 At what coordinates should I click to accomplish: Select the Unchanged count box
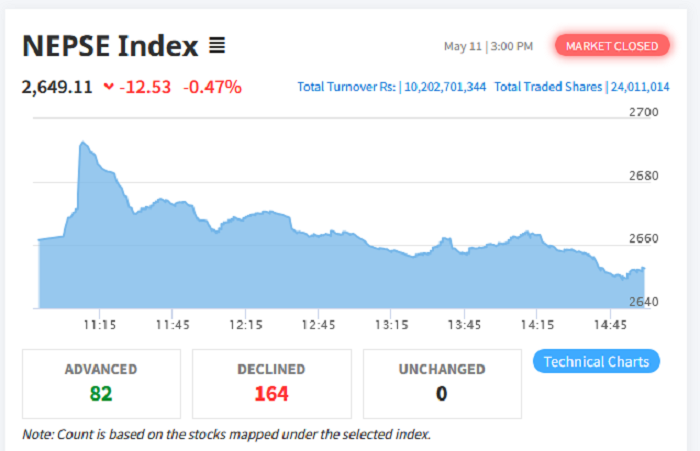(441, 382)
